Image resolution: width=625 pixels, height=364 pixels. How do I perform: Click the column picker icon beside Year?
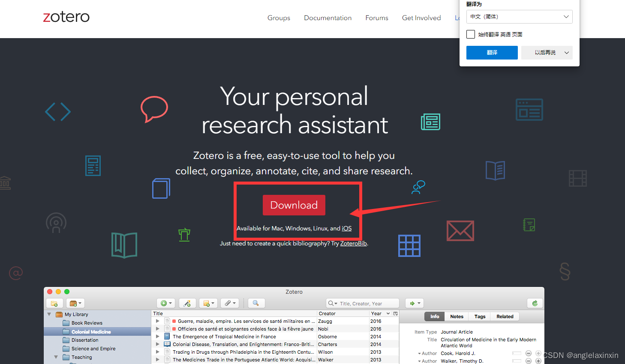(396, 313)
